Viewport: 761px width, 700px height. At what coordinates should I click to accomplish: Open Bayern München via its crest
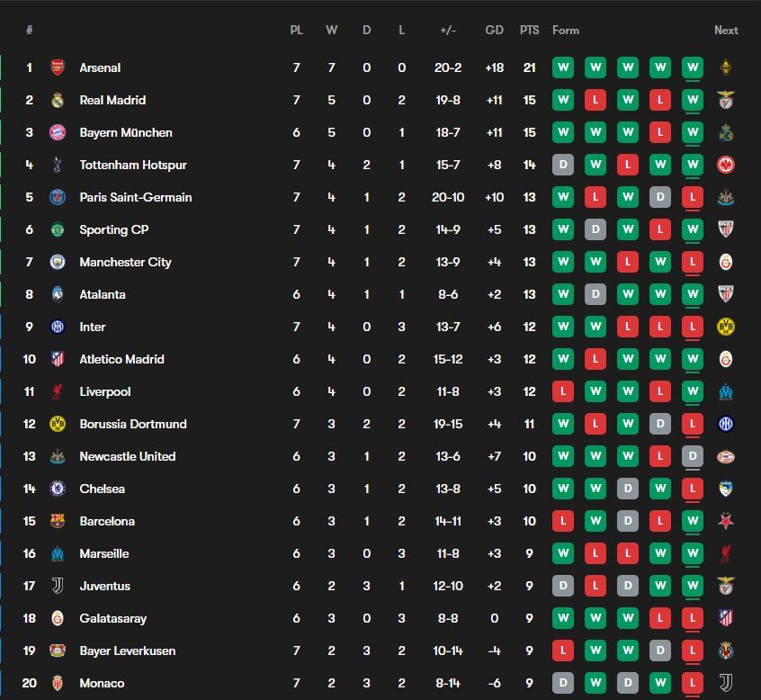coord(58,132)
